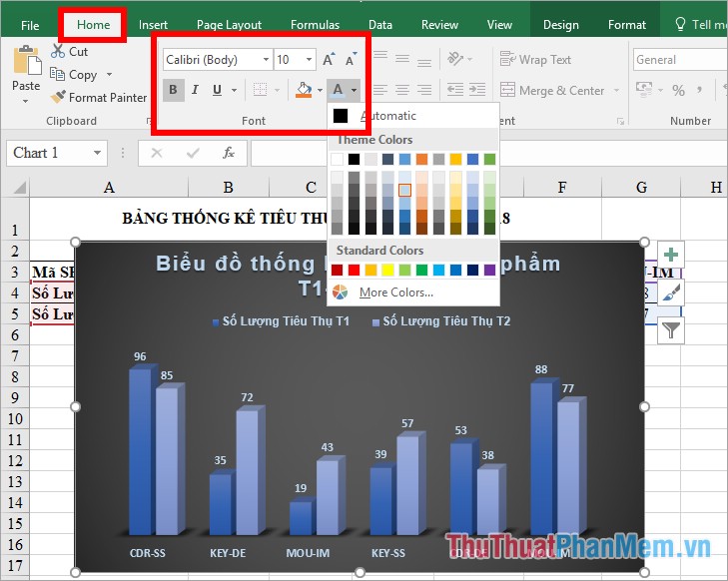
Task: Open the Merge & Center dropdown arrow
Action: [x=616, y=90]
